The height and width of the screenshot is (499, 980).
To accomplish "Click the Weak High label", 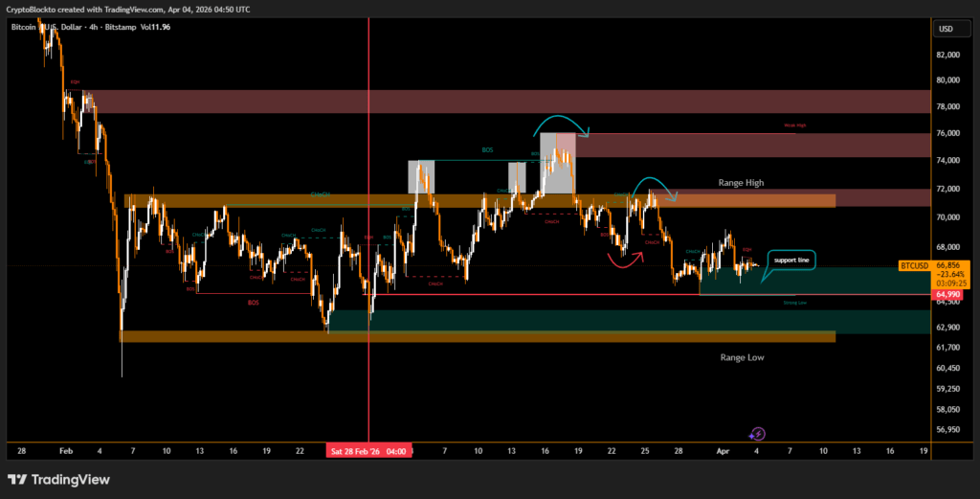I will [795, 125].
